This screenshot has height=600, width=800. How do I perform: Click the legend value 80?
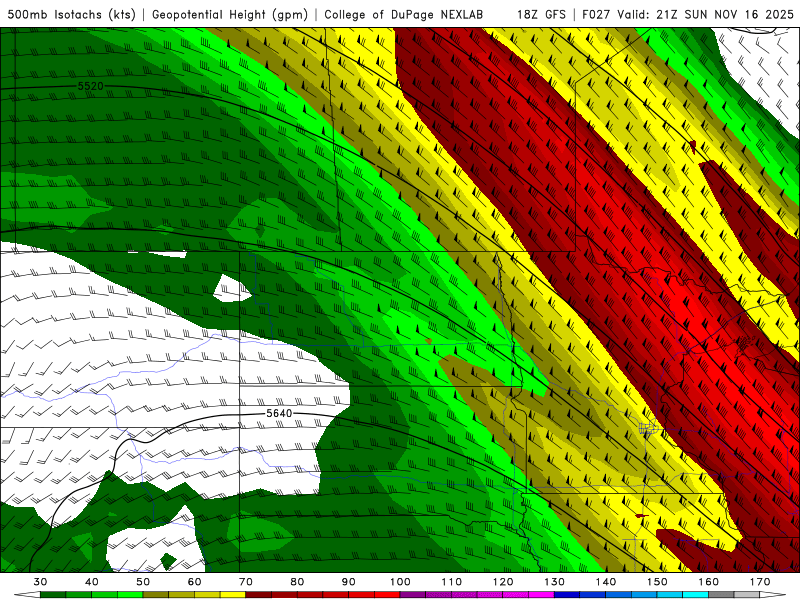(x=297, y=582)
